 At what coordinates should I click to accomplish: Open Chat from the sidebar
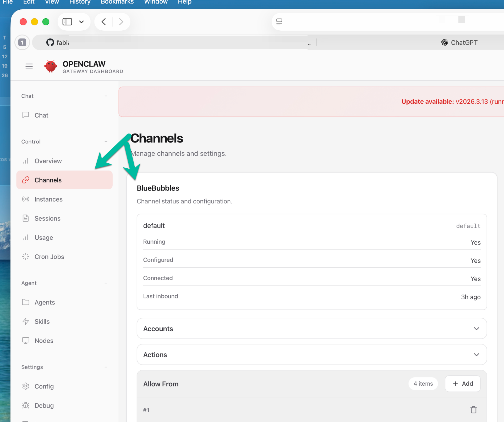[x=41, y=115]
